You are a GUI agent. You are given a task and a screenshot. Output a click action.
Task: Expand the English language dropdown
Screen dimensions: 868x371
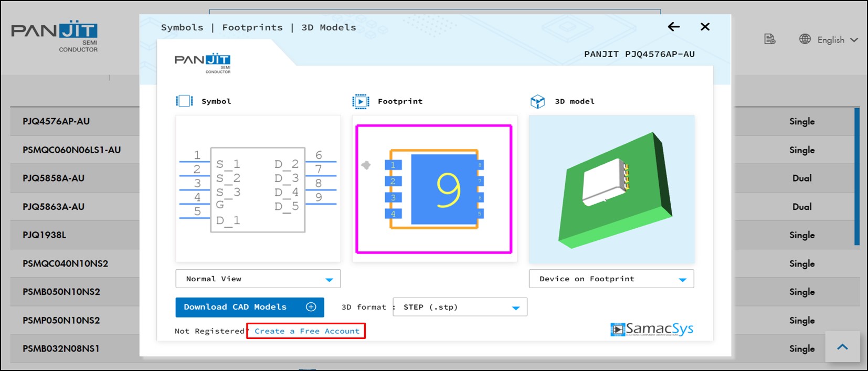pos(838,40)
